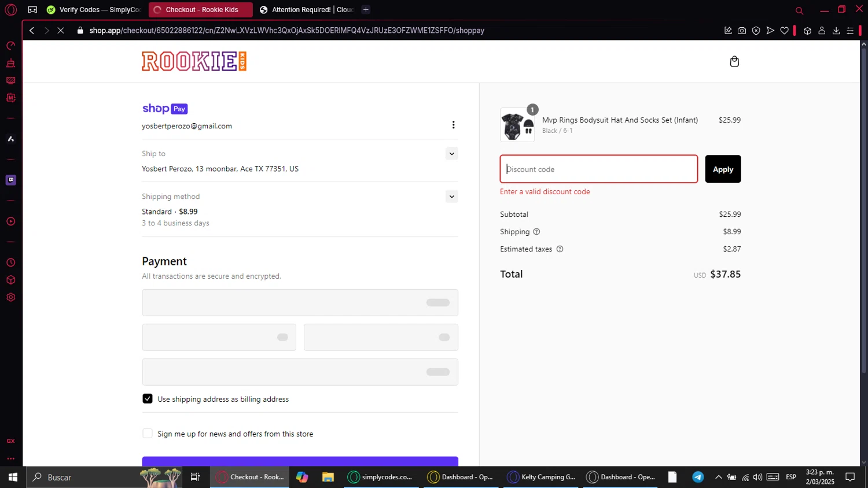
Task: Open GX Cleaner broom icon in sidebar
Action: (x=10, y=63)
